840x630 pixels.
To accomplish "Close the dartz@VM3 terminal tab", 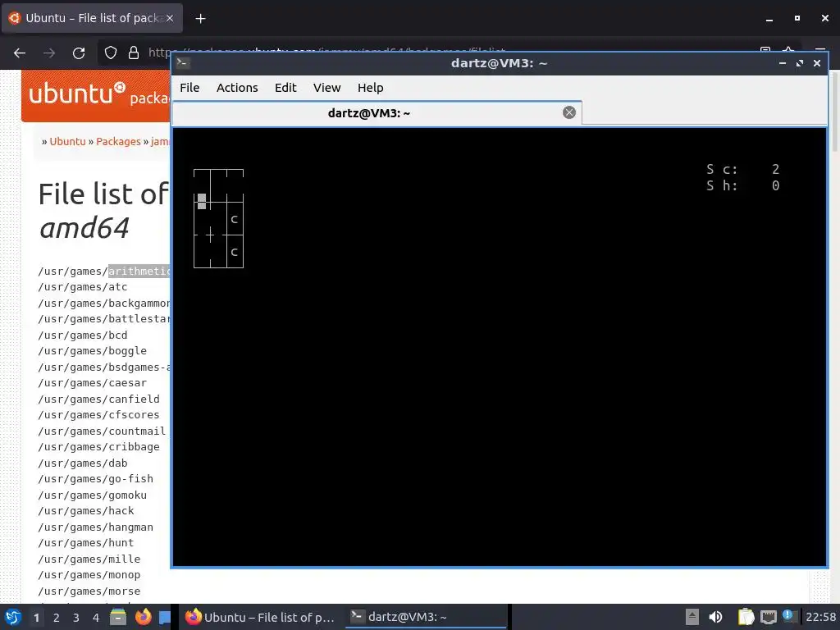I will coord(569,112).
